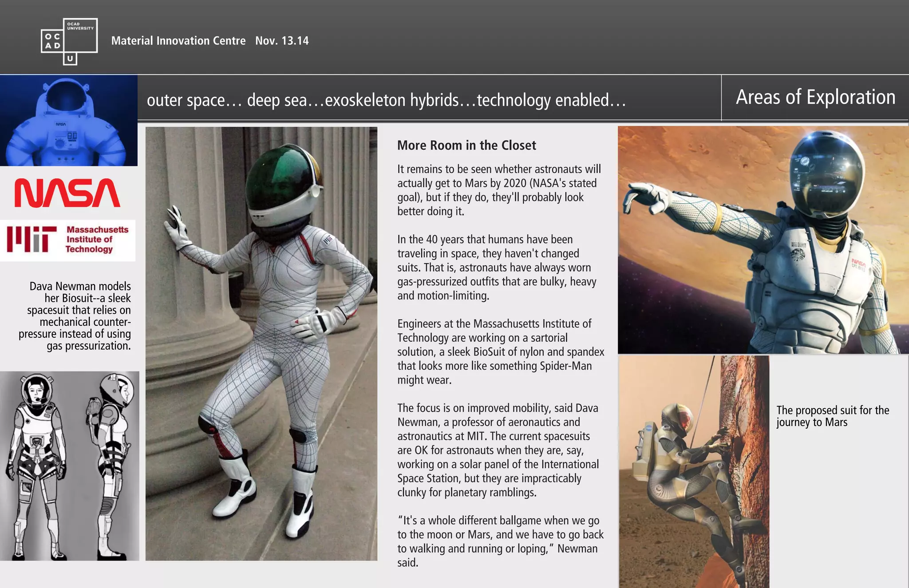
Task: Click the Nov. 13.14 date text
Action: [x=282, y=41]
